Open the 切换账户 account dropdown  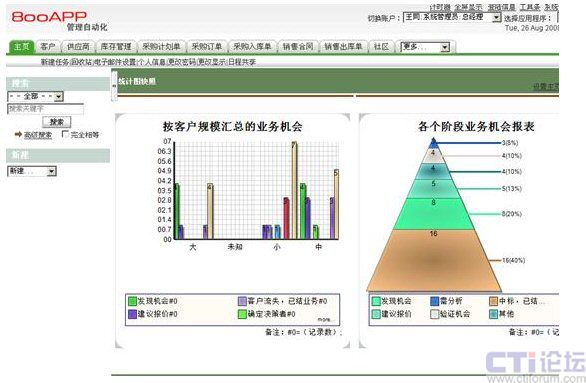452,17
